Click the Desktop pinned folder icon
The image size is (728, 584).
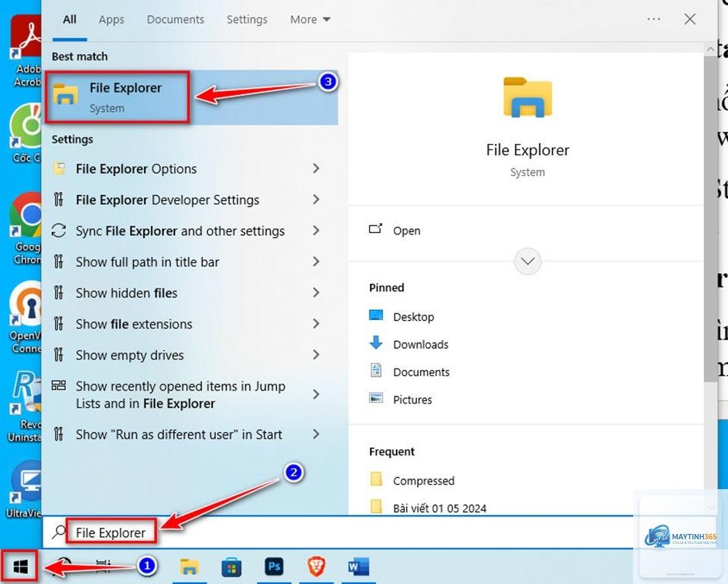pyautogui.click(x=375, y=316)
